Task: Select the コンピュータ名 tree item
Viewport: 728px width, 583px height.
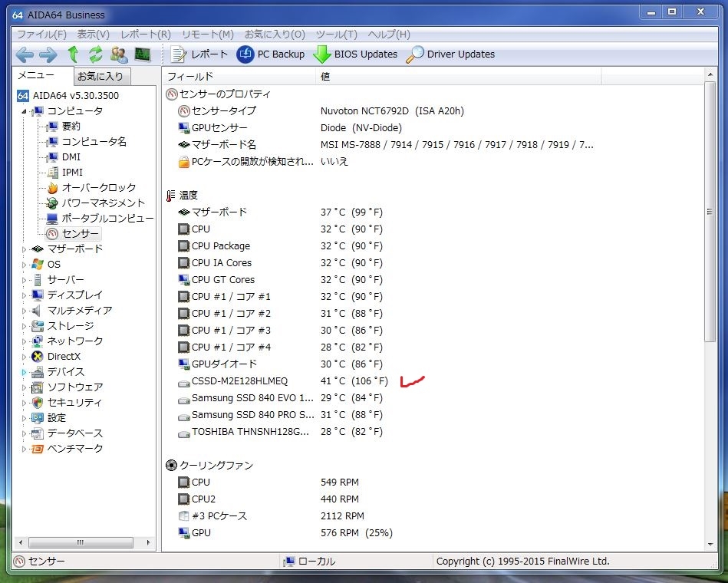Action: click(94, 142)
